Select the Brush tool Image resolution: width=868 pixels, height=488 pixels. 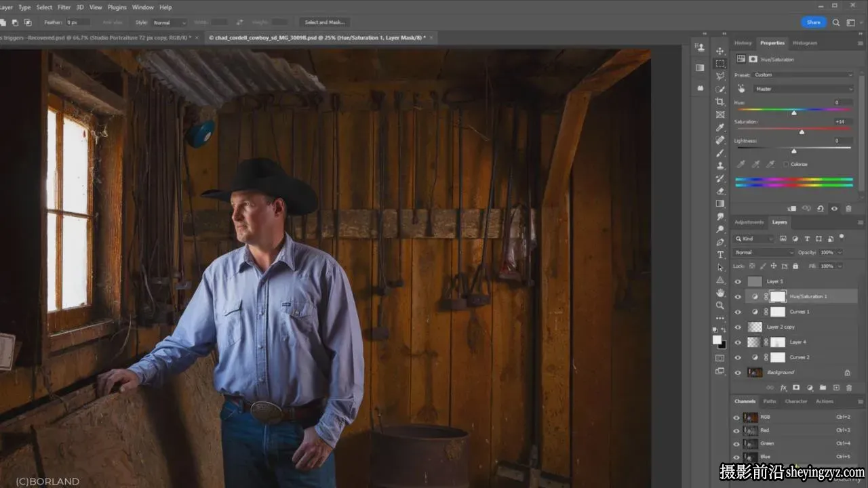click(720, 153)
